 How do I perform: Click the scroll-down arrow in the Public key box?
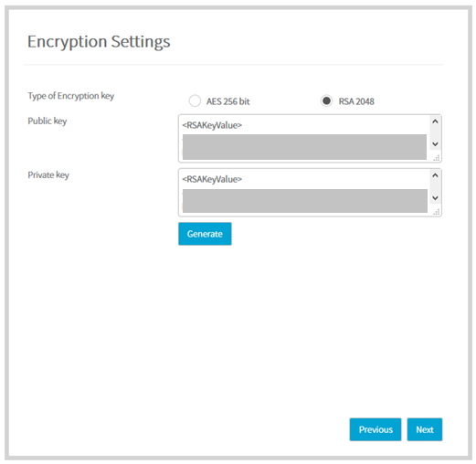435,143
